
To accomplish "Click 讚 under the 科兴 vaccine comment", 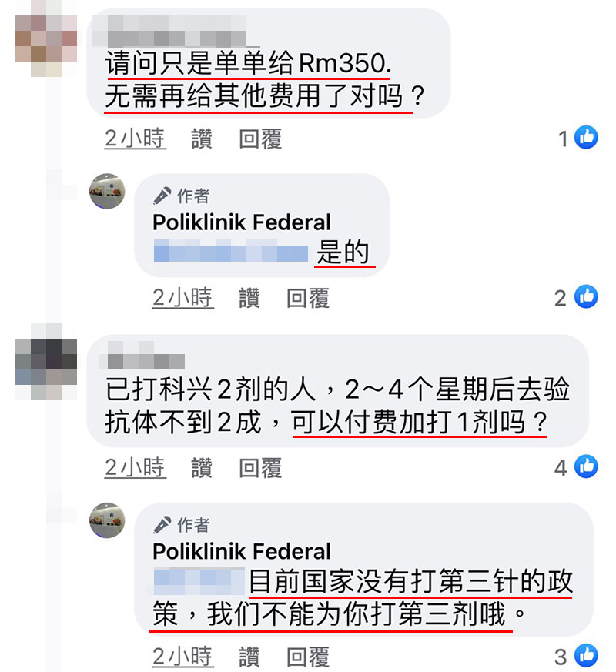I will (202, 467).
